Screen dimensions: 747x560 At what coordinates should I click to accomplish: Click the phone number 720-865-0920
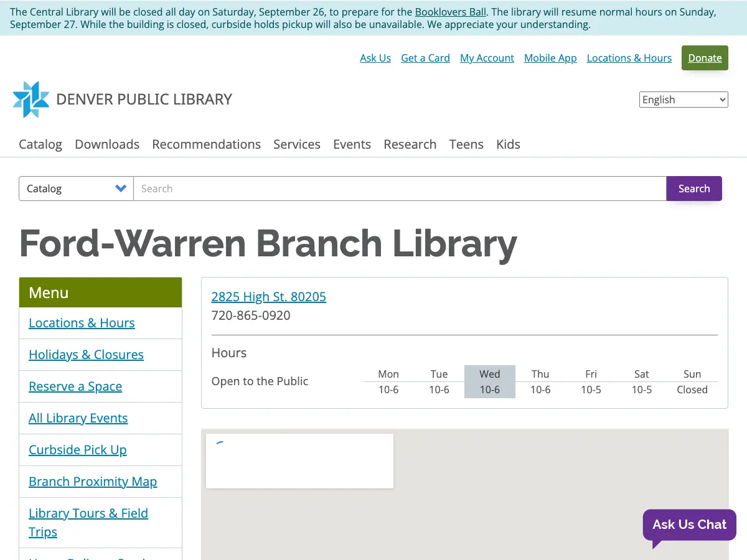[251, 315]
